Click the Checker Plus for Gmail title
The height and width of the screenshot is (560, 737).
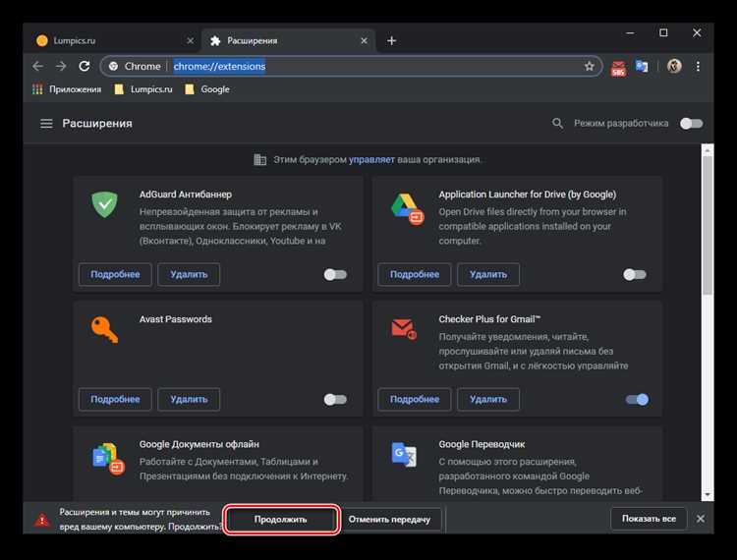489,319
